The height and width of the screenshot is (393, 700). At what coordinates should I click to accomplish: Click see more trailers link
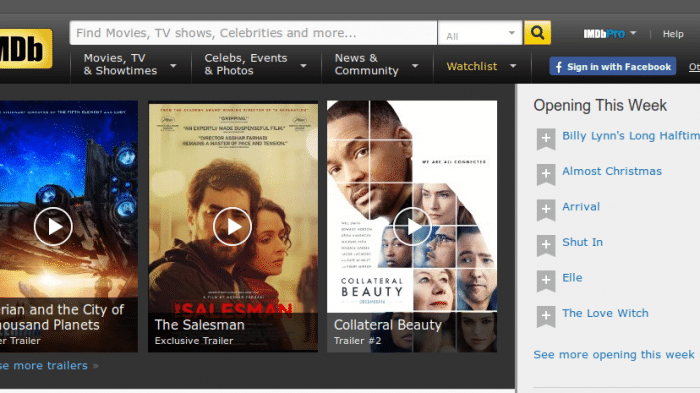[44, 366]
